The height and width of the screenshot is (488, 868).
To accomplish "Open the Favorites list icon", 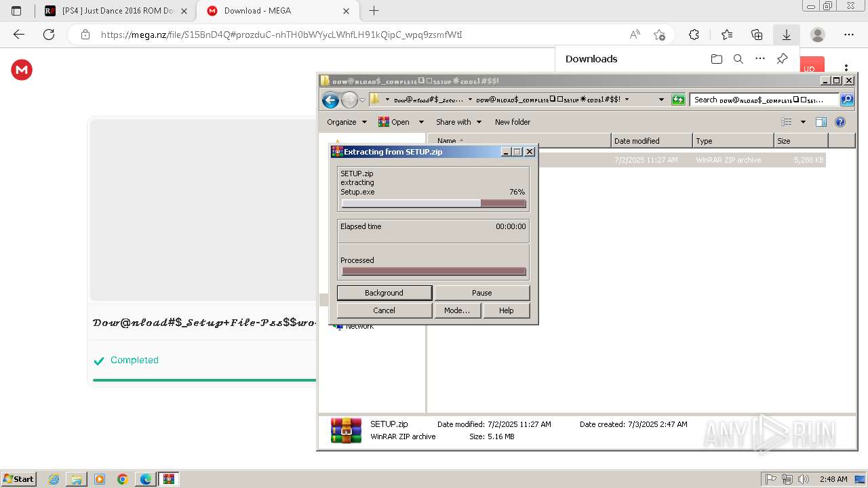I will pyautogui.click(x=727, y=35).
